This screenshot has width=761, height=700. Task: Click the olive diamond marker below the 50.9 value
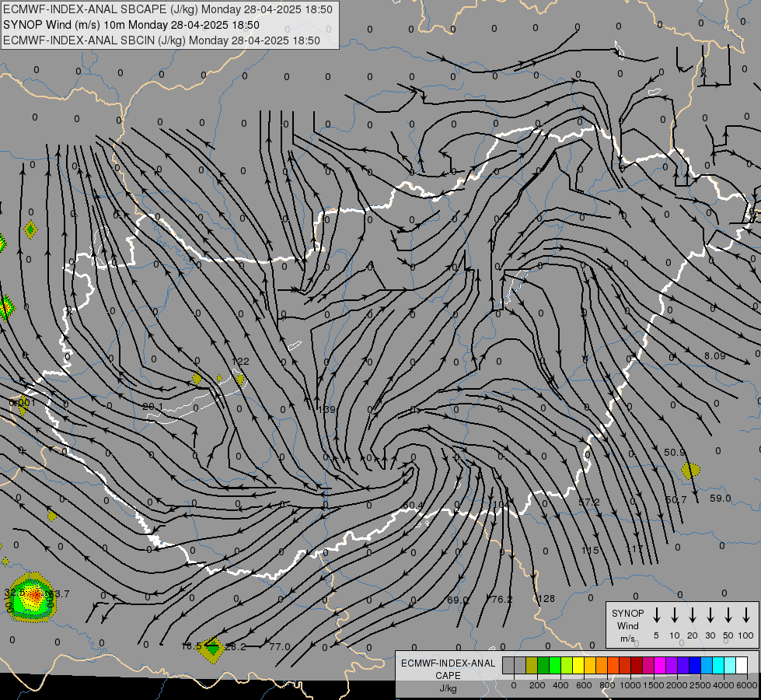coord(690,471)
